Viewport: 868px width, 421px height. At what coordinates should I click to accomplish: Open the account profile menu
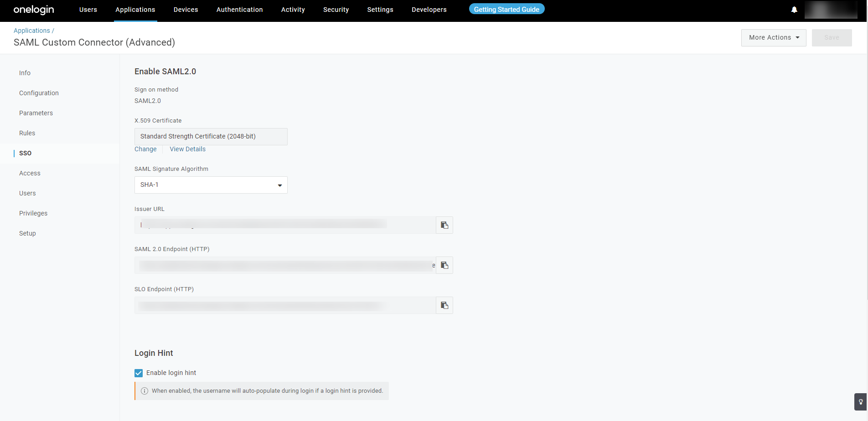(830, 10)
